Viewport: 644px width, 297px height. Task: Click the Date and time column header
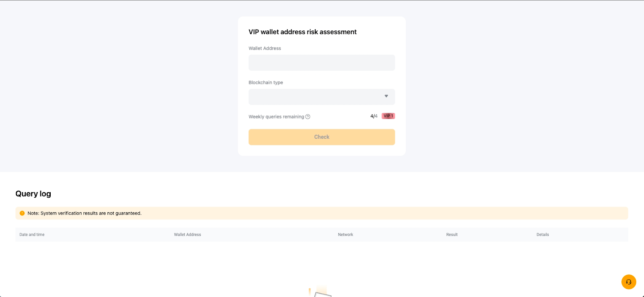pyautogui.click(x=32, y=235)
